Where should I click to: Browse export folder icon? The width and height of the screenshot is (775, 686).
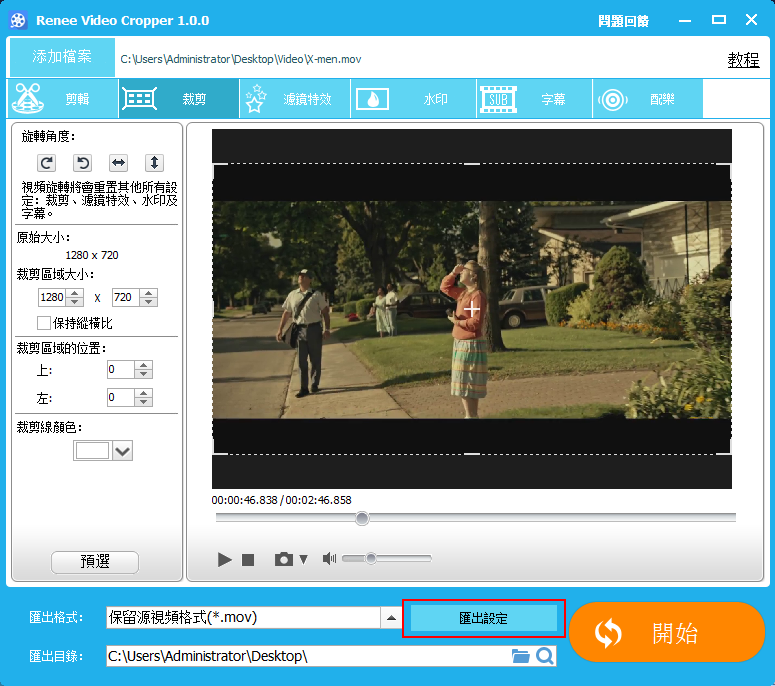(520, 656)
